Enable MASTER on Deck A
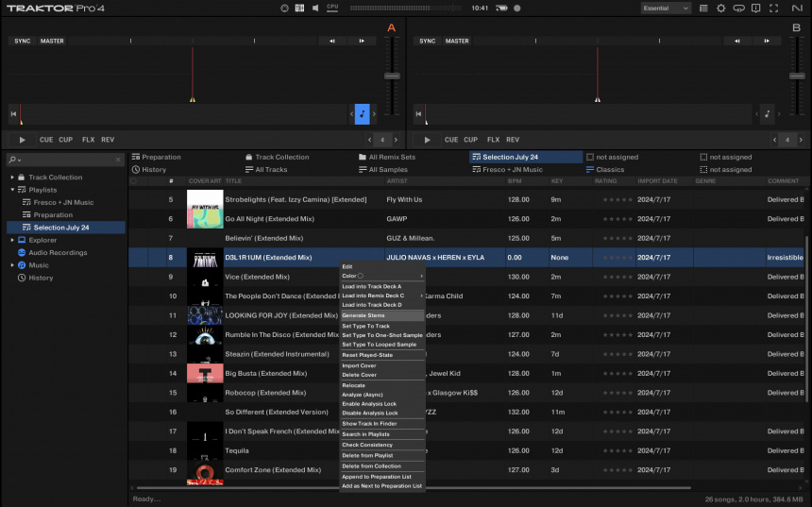812x507 pixels. [52, 41]
